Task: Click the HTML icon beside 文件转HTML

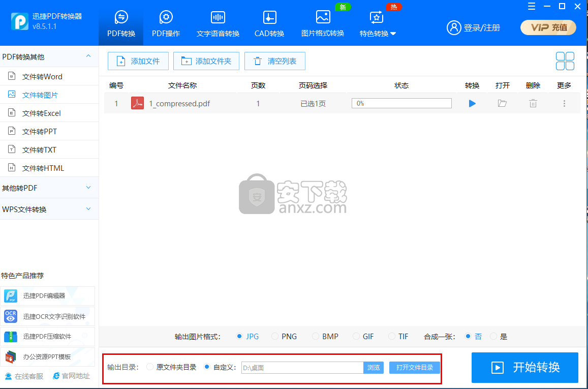Action: [12, 168]
